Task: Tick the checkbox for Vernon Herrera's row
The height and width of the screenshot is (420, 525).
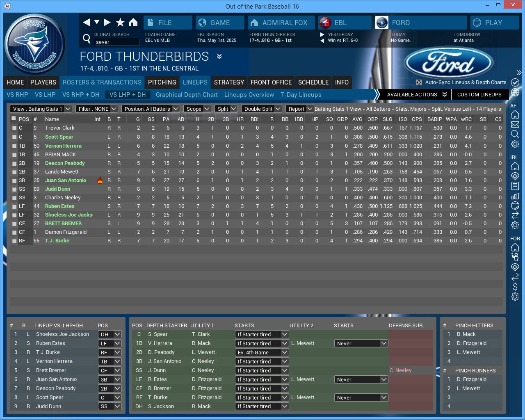Action: click(x=14, y=146)
